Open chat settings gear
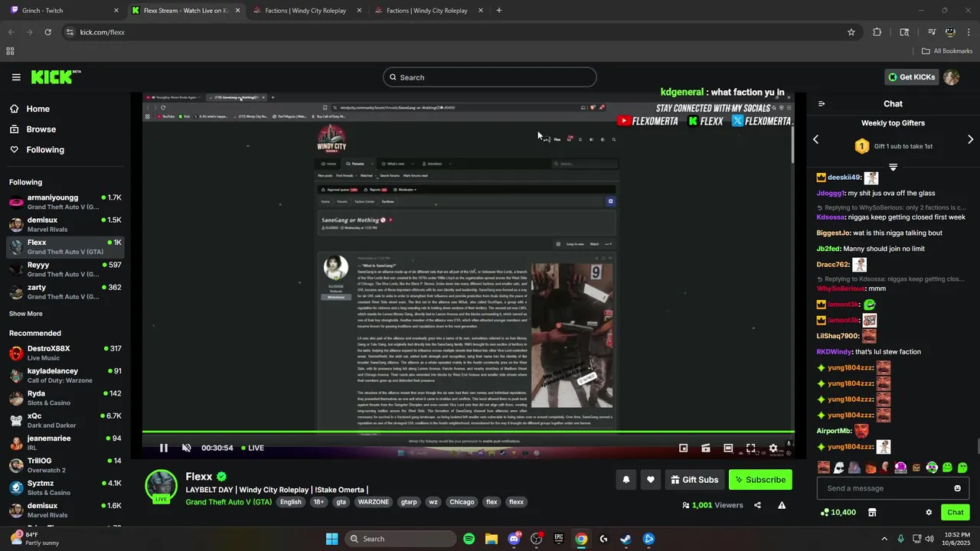Viewport: 980px width, 551px height. [x=929, y=512]
